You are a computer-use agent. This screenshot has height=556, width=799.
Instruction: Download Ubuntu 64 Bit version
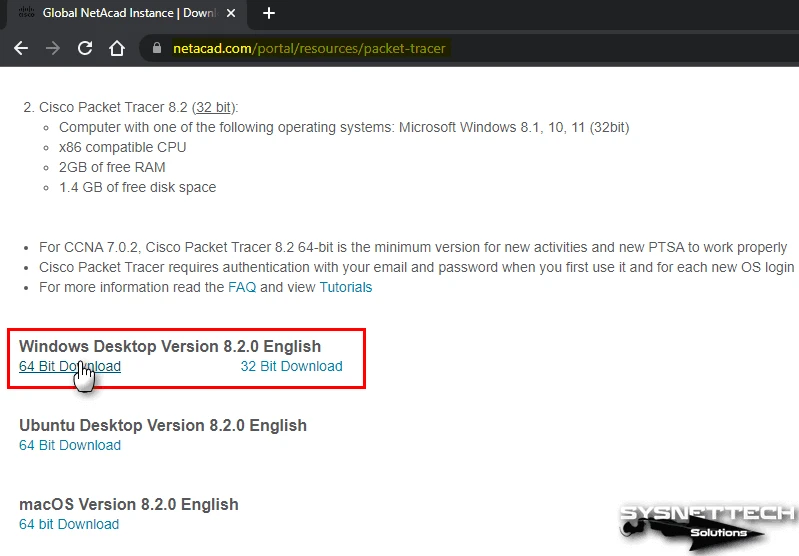pos(70,445)
